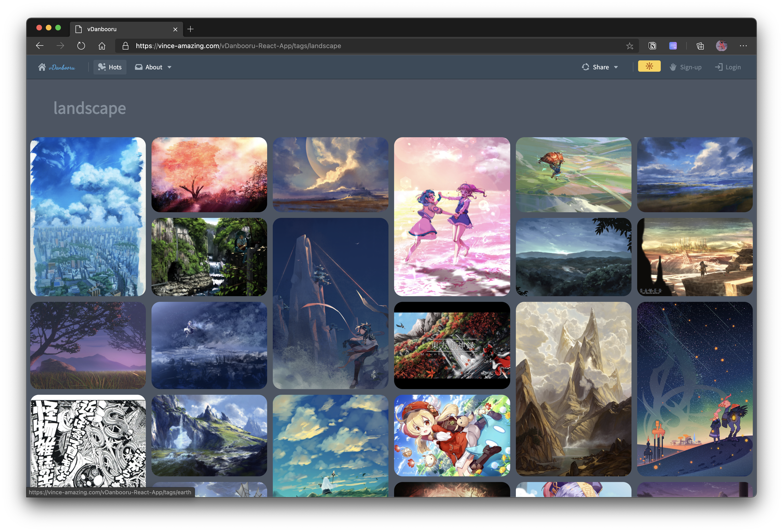Open browser settings ellipsis menu
Image resolution: width=783 pixels, height=532 pixels.
(x=743, y=46)
